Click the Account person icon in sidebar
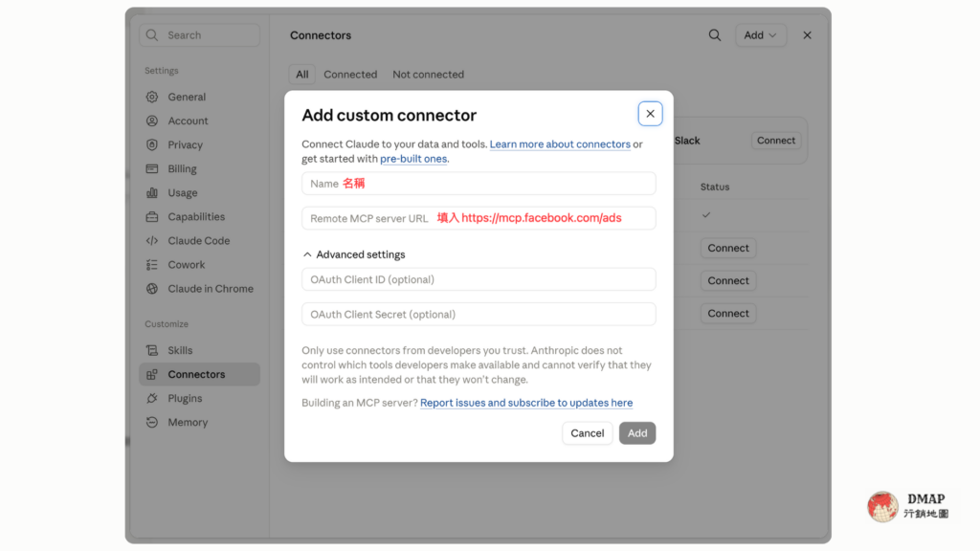This screenshot has height=551, width=980. tap(152, 121)
